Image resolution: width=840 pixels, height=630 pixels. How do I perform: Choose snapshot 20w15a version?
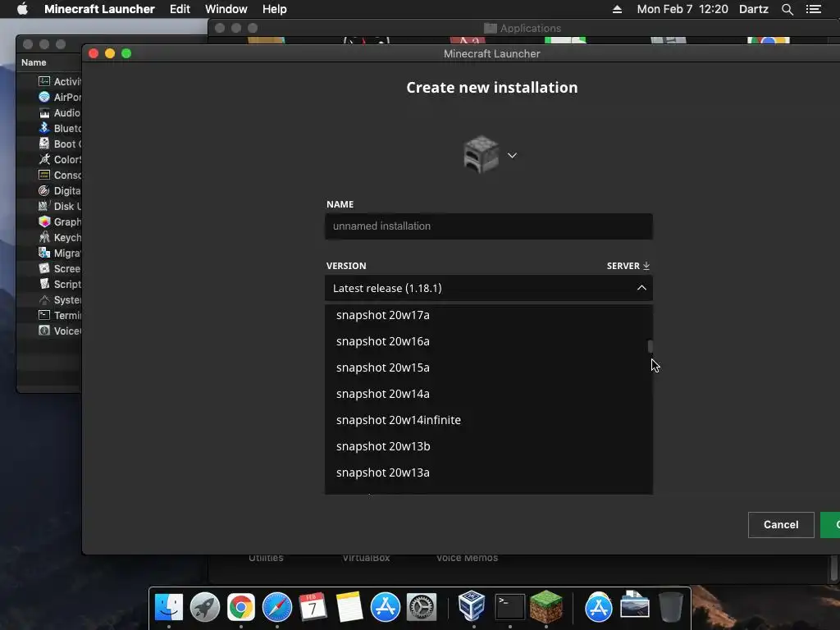click(x=489, y=367)
